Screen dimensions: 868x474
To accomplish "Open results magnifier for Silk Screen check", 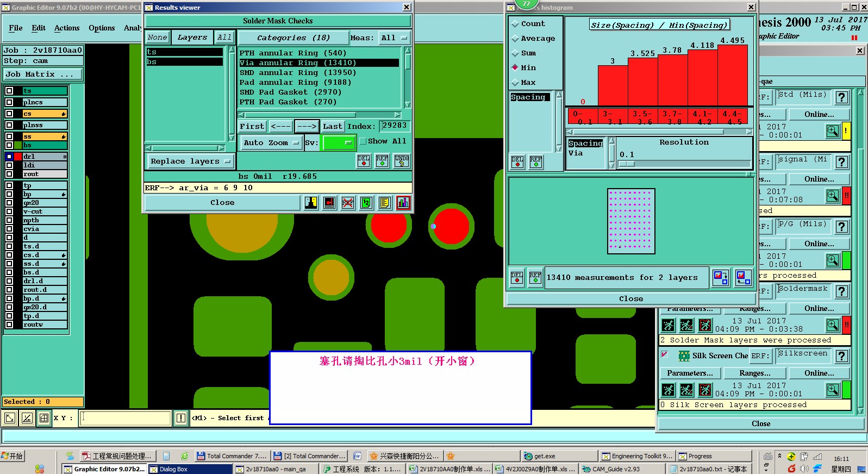I will point(832,390).
